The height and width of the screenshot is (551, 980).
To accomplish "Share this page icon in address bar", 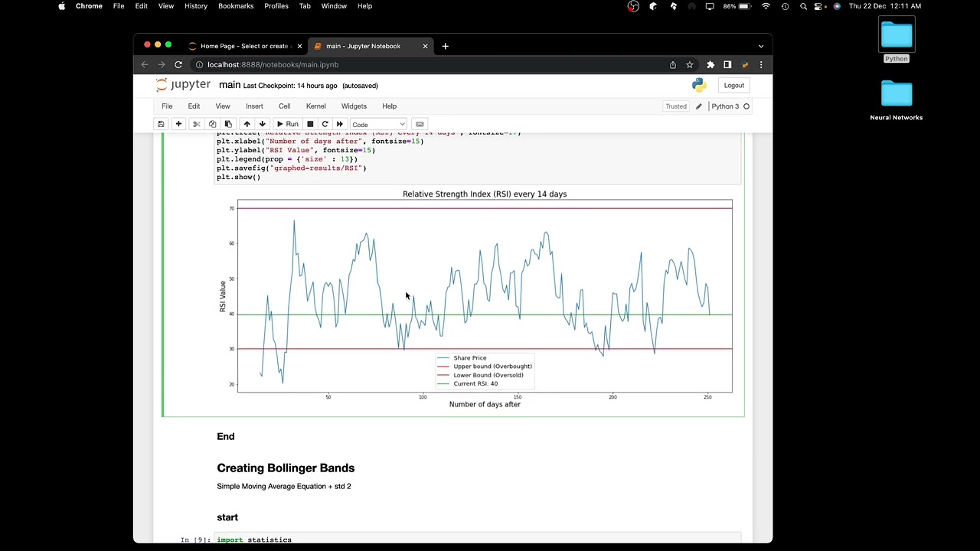I will 673,65.
